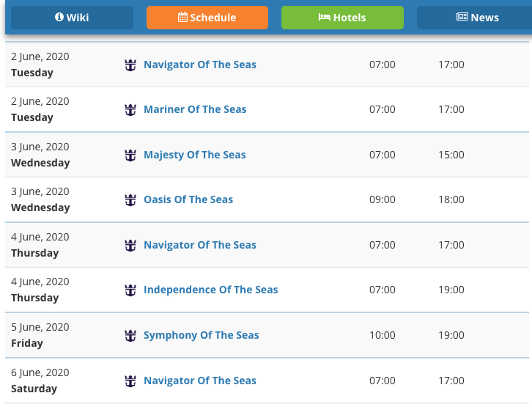Open Majesty Of The Seas ship link
532x404 pixels.
[195, 155]
